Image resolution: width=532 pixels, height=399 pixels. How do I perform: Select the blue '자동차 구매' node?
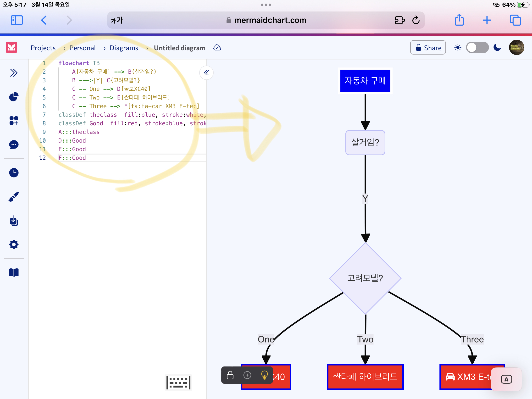(x=365, y=81)
